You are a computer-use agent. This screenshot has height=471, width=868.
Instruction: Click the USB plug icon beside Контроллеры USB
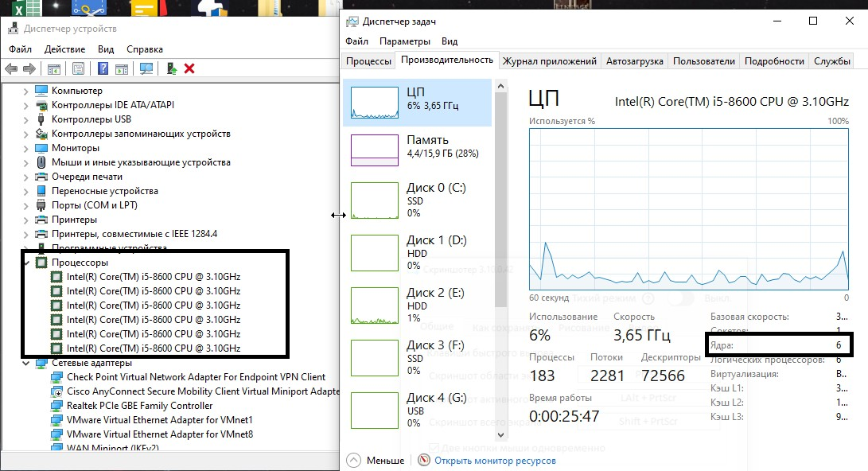pos(41,119)
